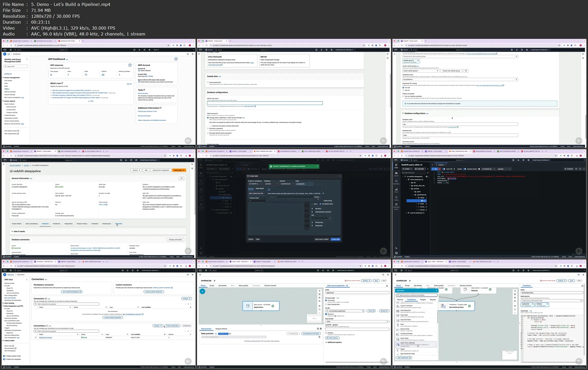
Task: Click Create table button in Create table dialog
Action: tap(336, 239)
